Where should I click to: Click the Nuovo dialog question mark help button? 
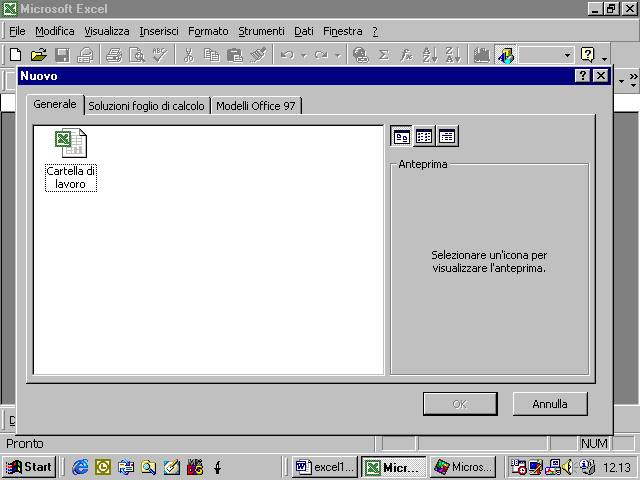click(582, 76)
